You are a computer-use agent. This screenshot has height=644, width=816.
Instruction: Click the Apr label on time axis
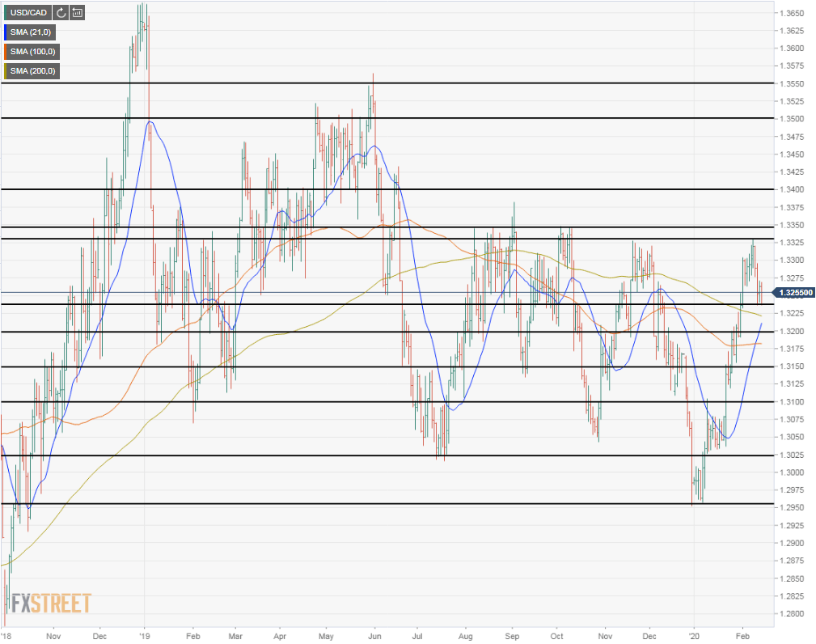pyautogui.click(x=280, y=636)
